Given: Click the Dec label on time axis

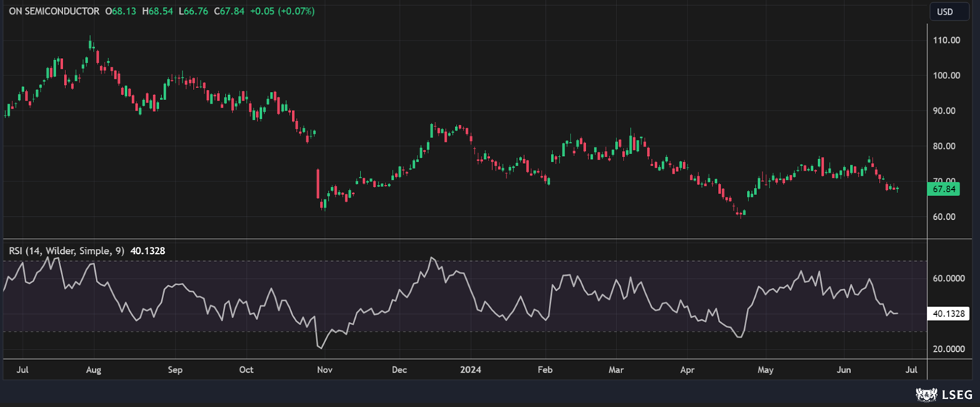Looking at the screenshot, I should point(399,370).
